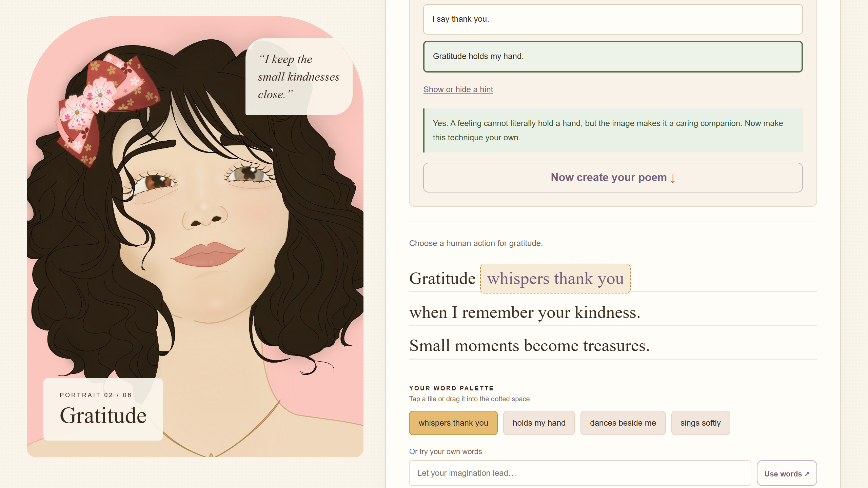Click the portrait quote speech bubble

(299, 77)
